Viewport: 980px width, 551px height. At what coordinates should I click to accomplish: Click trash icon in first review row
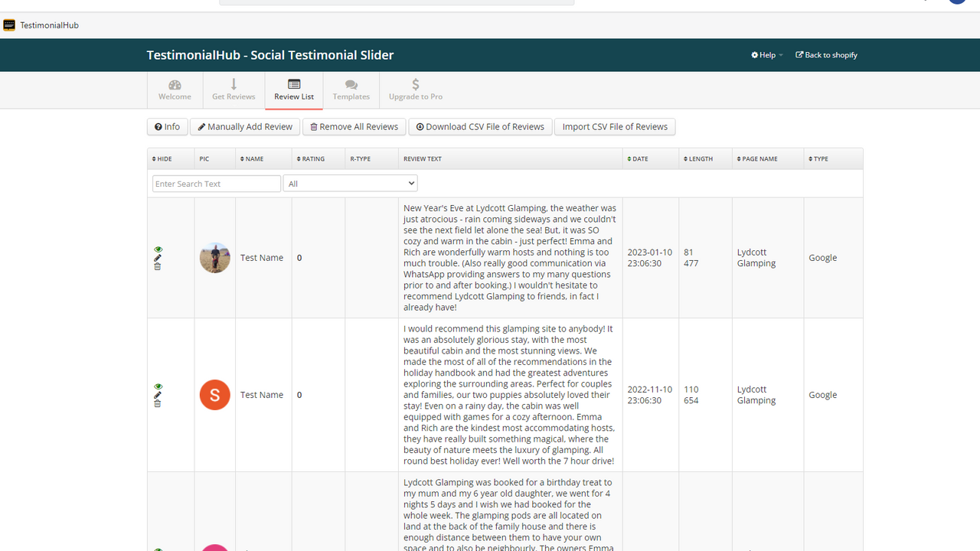pos(158,266)
